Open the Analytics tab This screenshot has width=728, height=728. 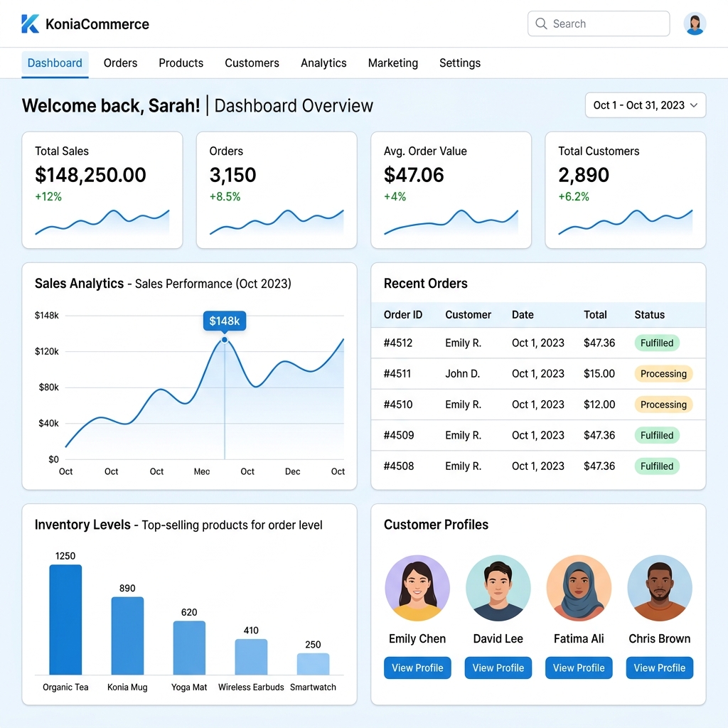click(x=323, y=63)
